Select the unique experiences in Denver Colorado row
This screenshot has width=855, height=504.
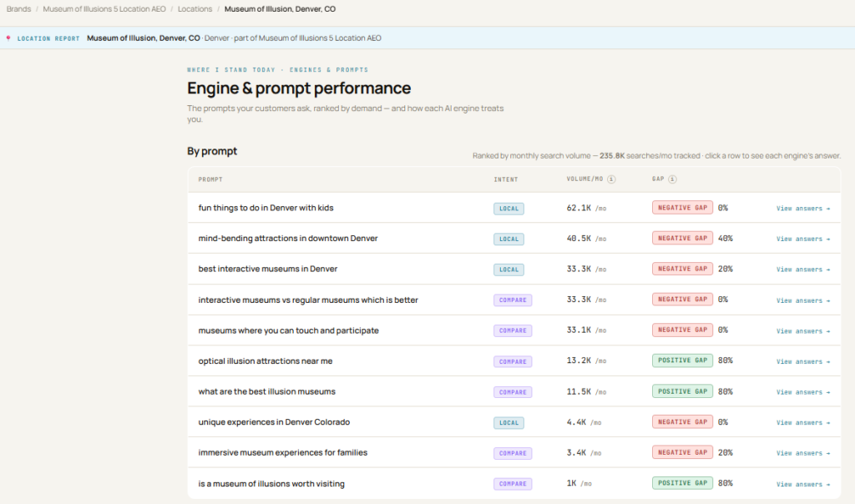(514, 422)
